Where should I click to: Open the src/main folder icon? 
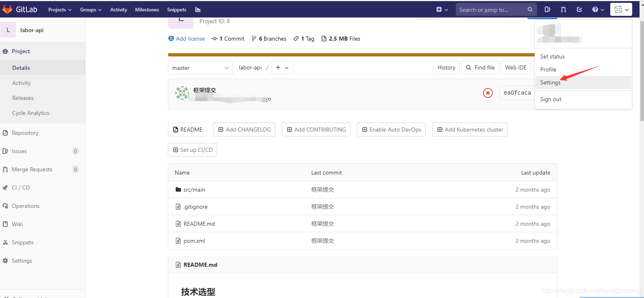[x=178, y=190]
